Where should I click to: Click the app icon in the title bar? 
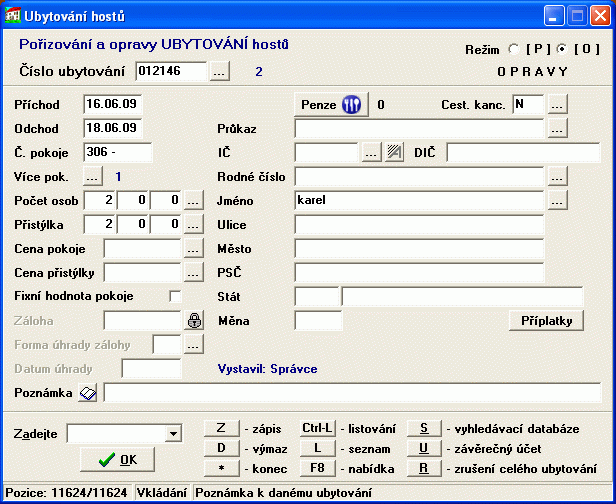[x=13, y=16]
